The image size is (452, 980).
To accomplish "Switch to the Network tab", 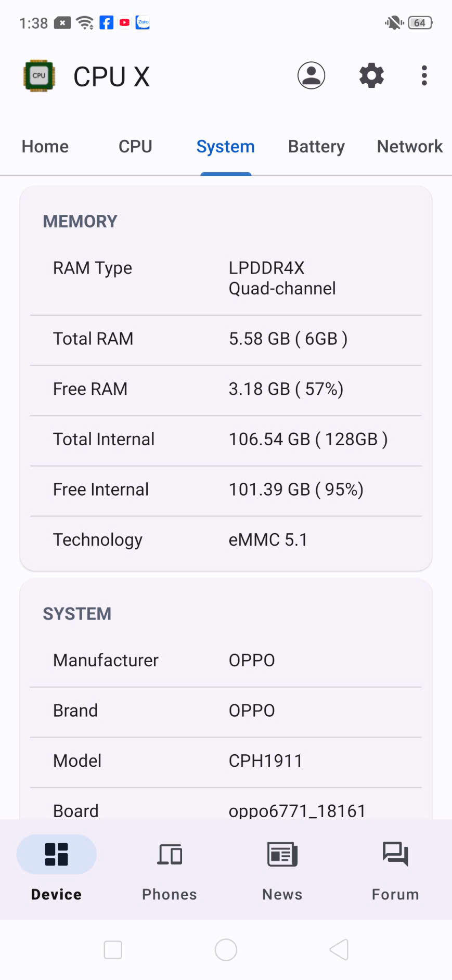I will coord(409,147).
